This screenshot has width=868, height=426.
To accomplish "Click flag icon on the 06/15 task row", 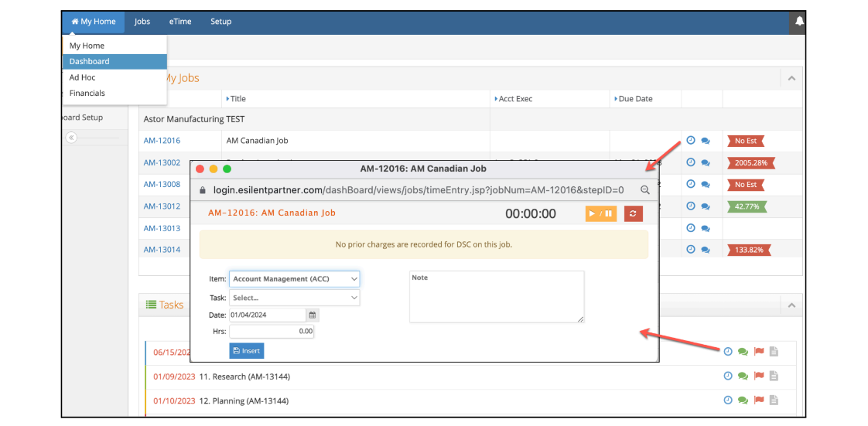I will point(759,351).
